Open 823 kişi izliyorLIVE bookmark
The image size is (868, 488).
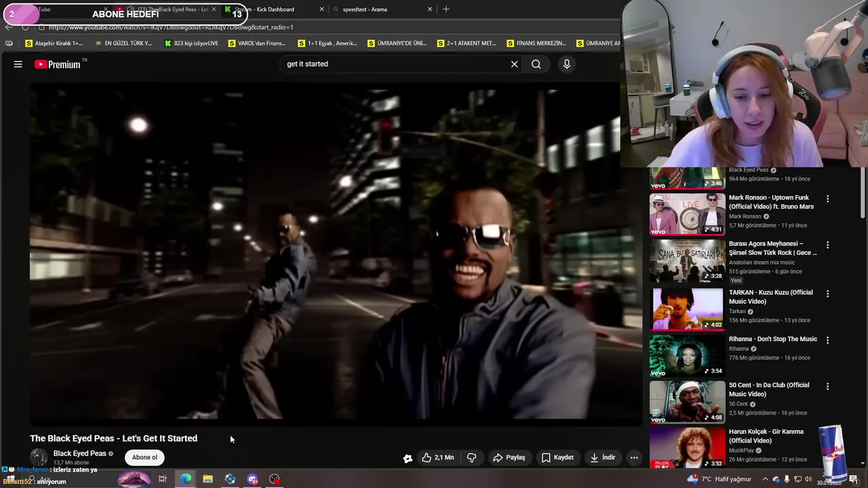click(x=191, y=43)
